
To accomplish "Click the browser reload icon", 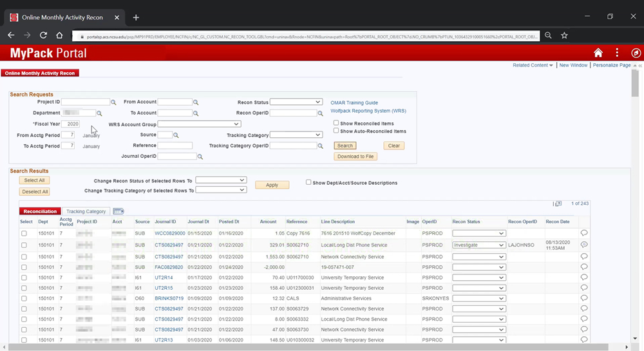I will click(x=43, y=35).
